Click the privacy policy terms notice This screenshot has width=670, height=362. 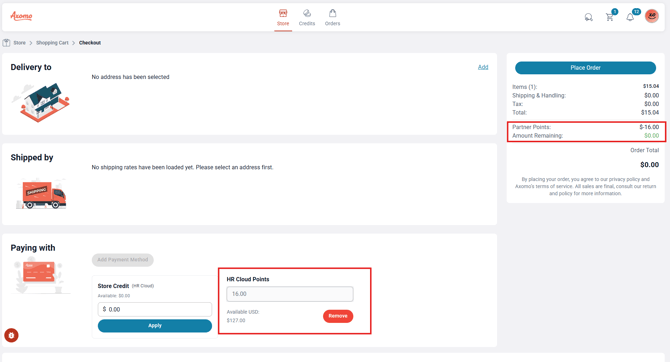pyautogui.click(x=585, y=186)
